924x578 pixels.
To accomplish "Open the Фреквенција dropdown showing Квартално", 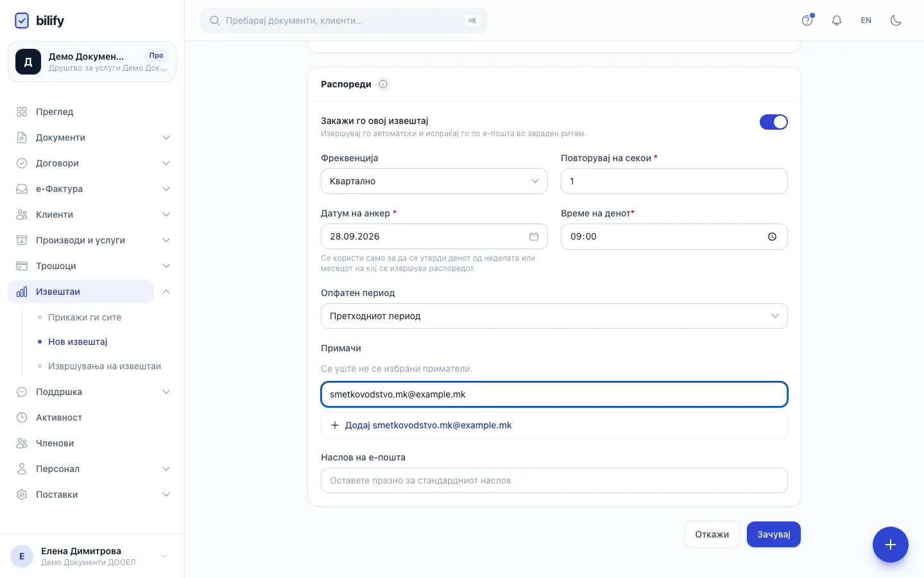I will [x=434, y=181].
